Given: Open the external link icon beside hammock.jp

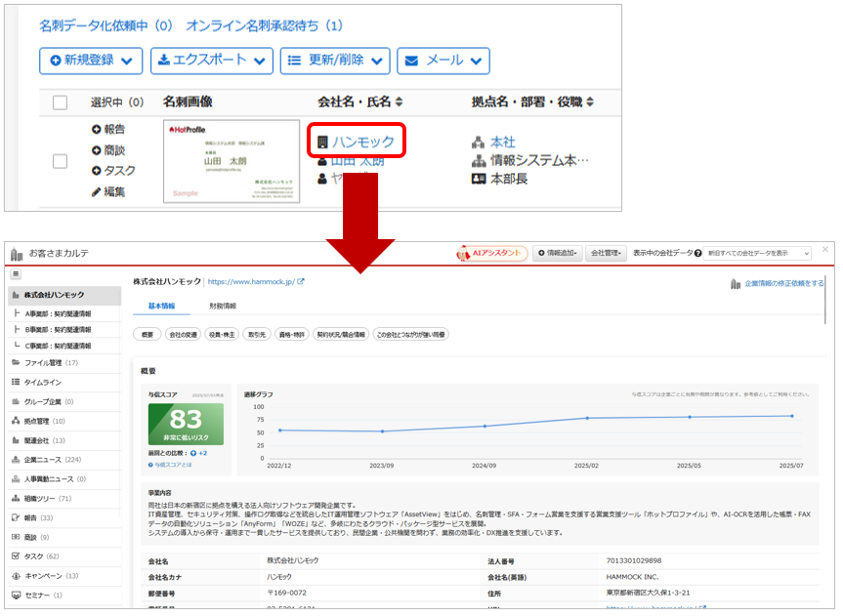Looking at the screenshot, I should [x=301, y=282].
